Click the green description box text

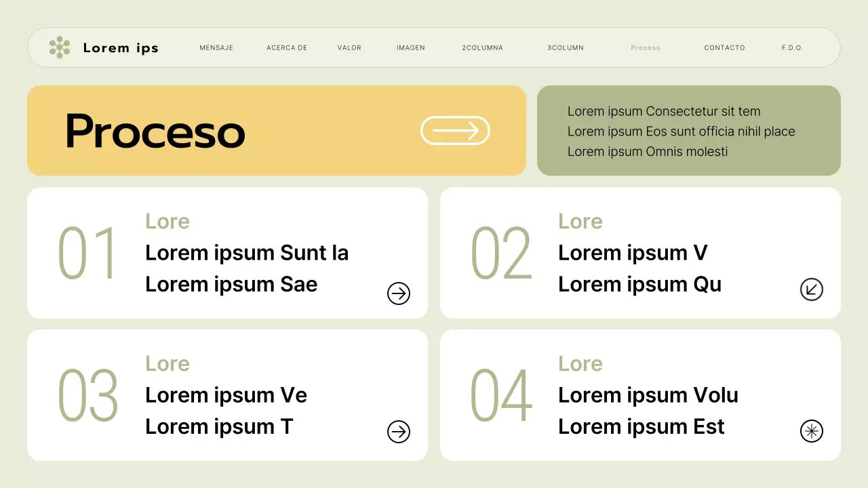coord(681,131)
